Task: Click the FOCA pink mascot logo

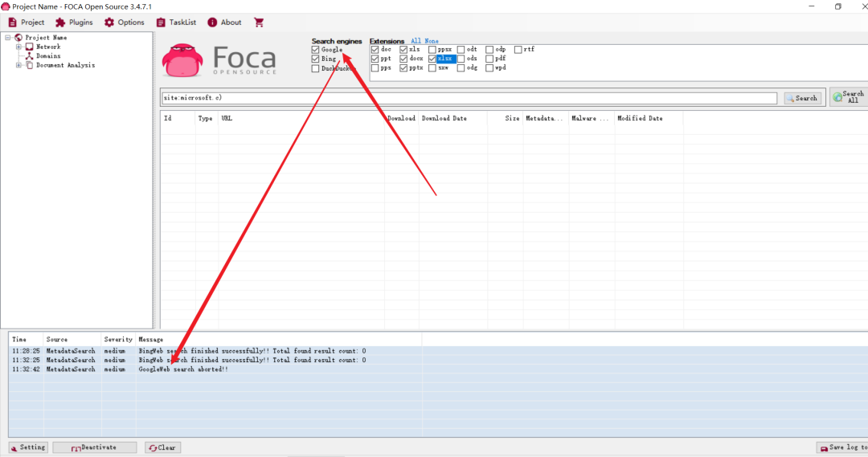Action: [x=182, y=60]
